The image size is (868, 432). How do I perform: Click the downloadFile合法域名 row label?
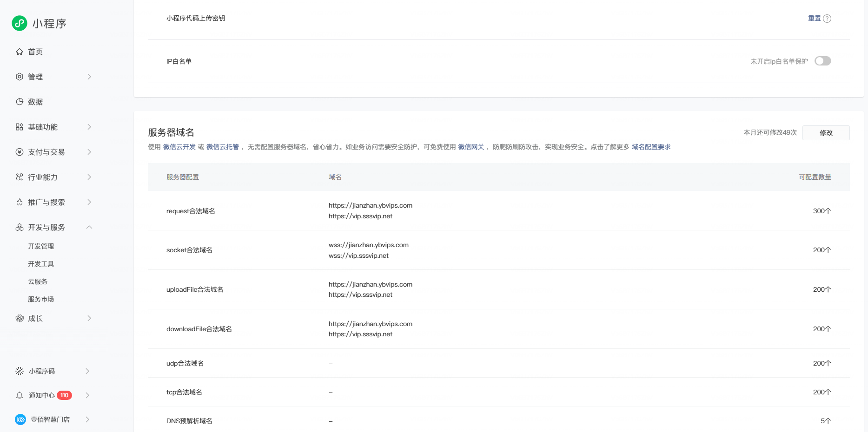pos(199,329)
